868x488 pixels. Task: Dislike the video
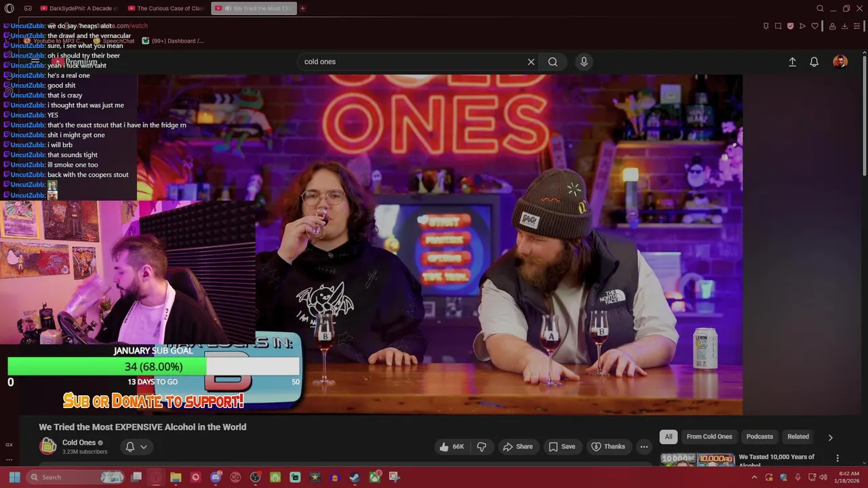[482, 447]
